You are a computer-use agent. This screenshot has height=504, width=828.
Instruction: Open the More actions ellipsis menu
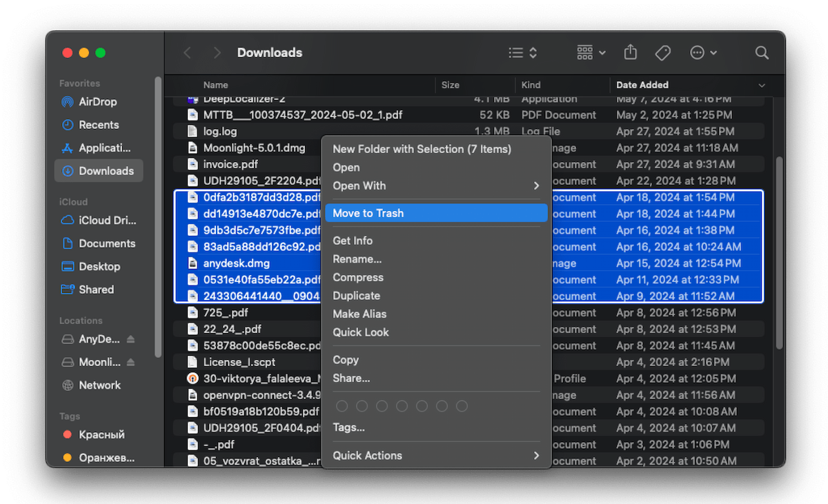pyautogui.click(x=703, y=52)
